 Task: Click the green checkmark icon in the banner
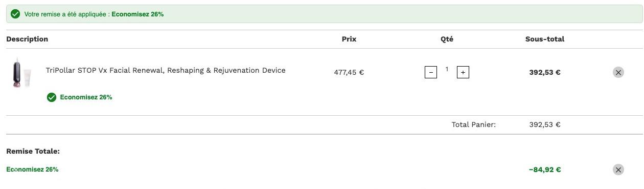click(x=15, y=14)
